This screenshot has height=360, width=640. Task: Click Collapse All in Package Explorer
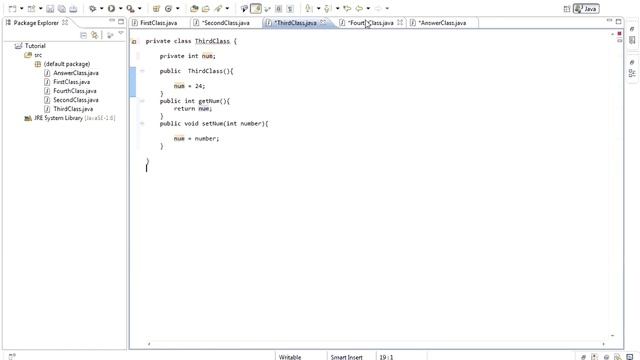[x=83, y=36]
